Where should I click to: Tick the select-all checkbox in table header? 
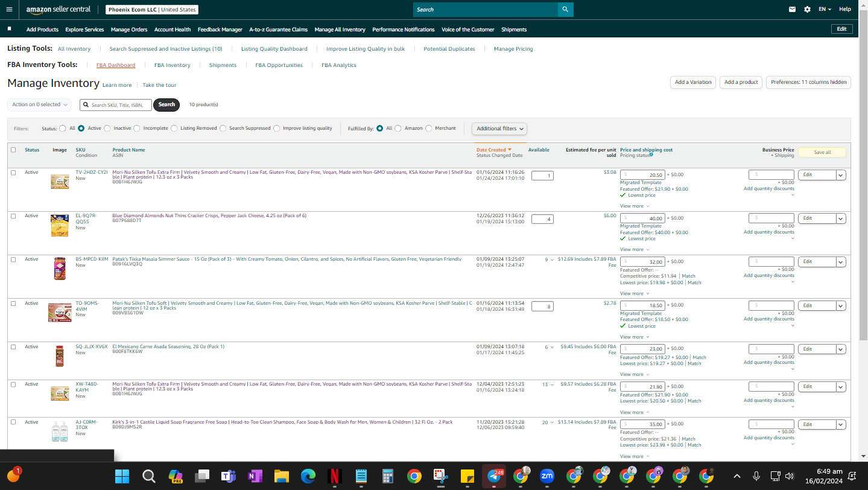(13, 150)
